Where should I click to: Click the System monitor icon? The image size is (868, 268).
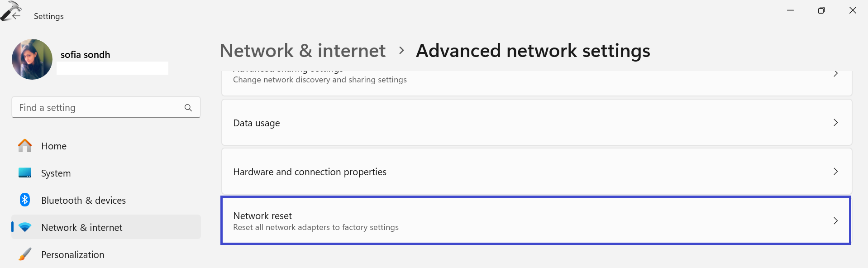click(x=25, y=173)
